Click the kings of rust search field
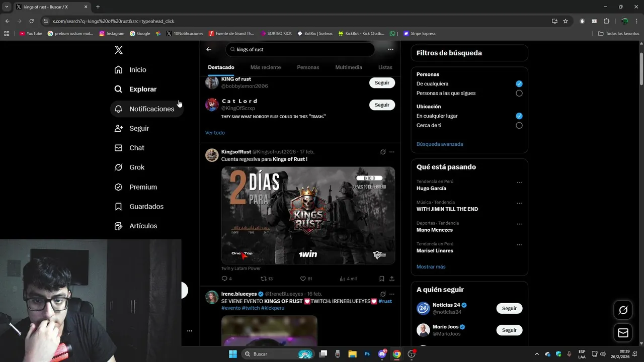This screenshot has width=644, height=362. point(300,49)
